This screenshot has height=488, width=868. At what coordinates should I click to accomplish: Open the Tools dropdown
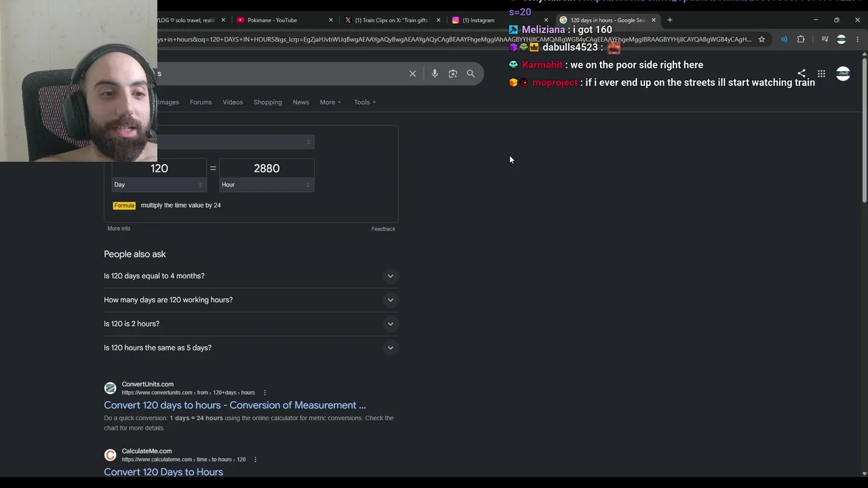365,102
